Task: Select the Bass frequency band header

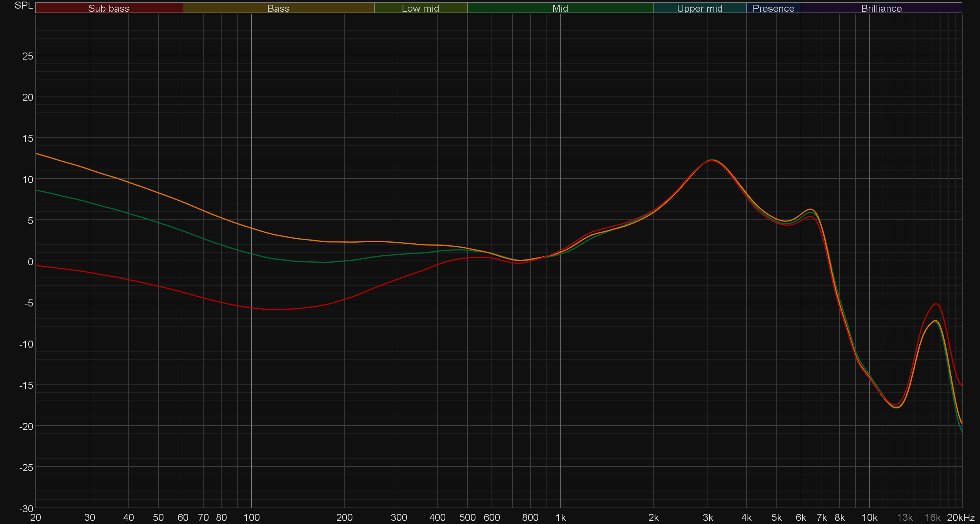Action: [278, 8]
